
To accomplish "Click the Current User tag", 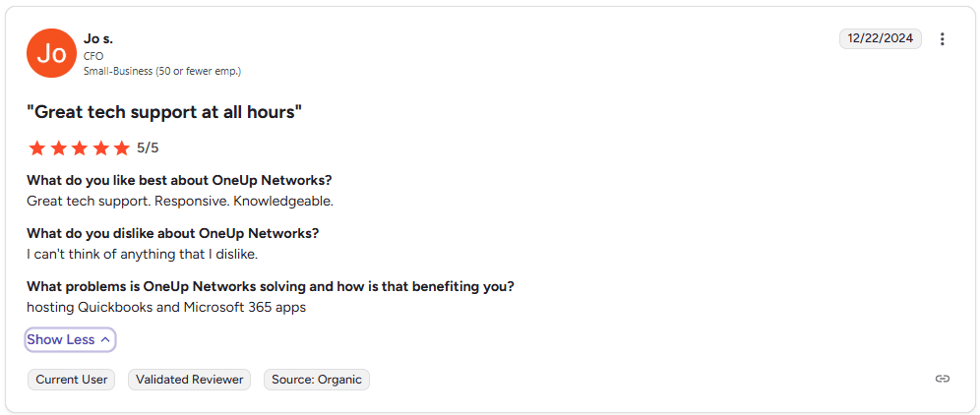I will click(x=72, y=380).
